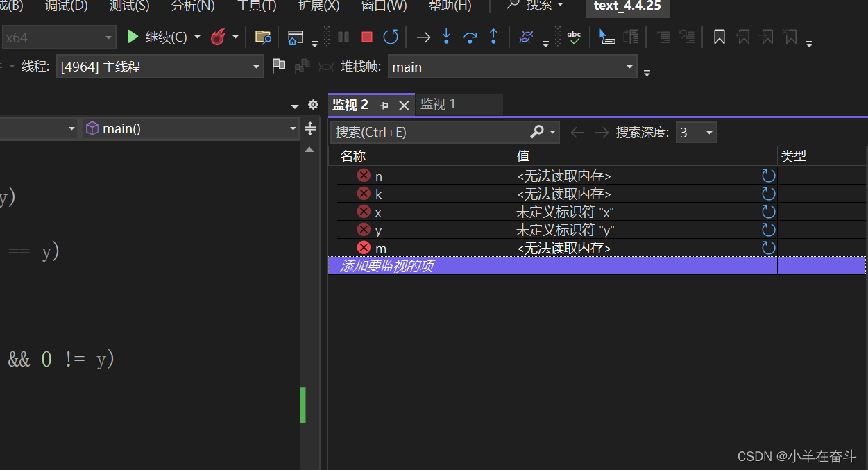868x470 pixels.
Task: Open the 扩展(X) menu
Action: 318,6
